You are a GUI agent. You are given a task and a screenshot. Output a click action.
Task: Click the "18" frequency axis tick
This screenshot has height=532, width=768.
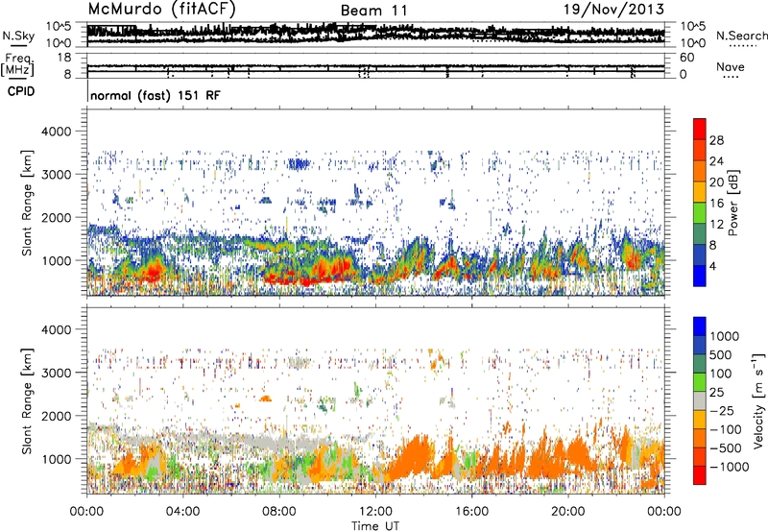coord(64,58)
